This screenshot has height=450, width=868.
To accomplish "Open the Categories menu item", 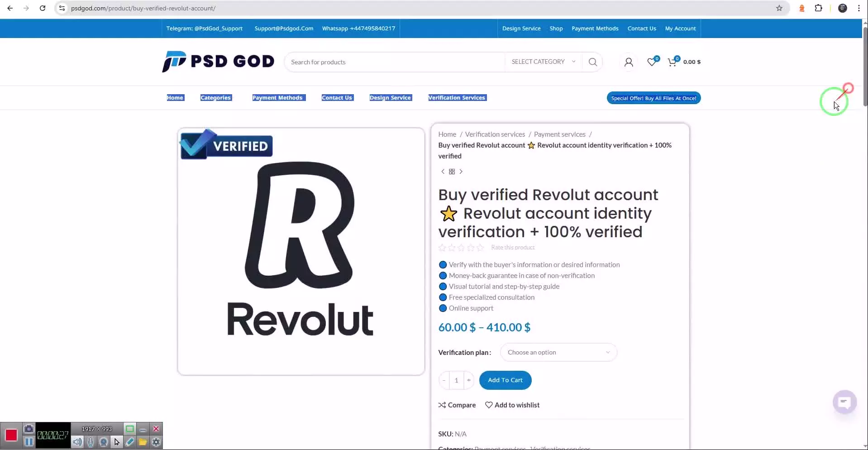I will (x=216, y=98).
